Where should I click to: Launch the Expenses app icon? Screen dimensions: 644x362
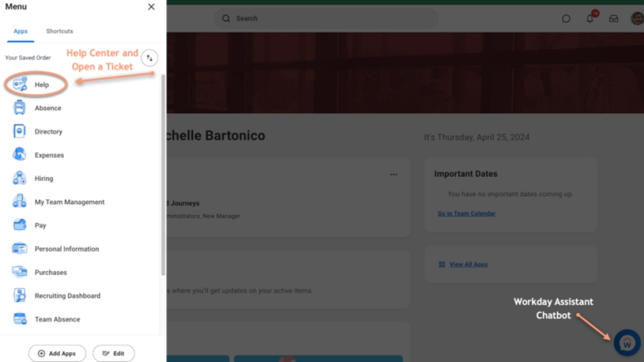(20, 155)
